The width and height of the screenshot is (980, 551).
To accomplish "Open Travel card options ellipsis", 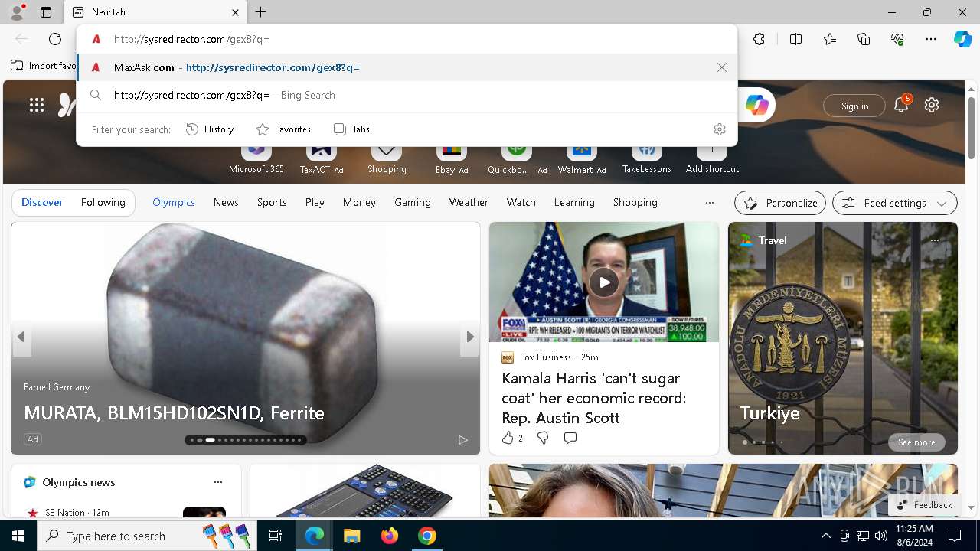I will 935,240.
